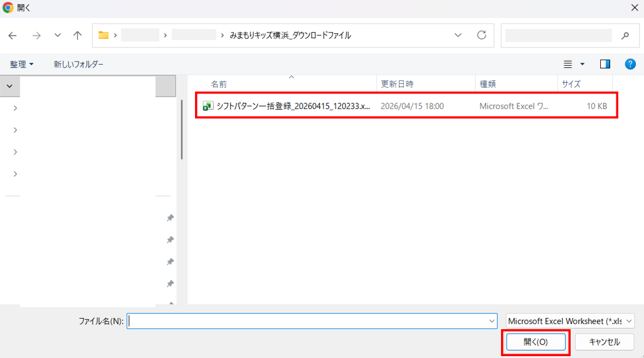Expand the address bar history dropdown
This screenshot has width=644, height=358.
(x=458, y=35)
